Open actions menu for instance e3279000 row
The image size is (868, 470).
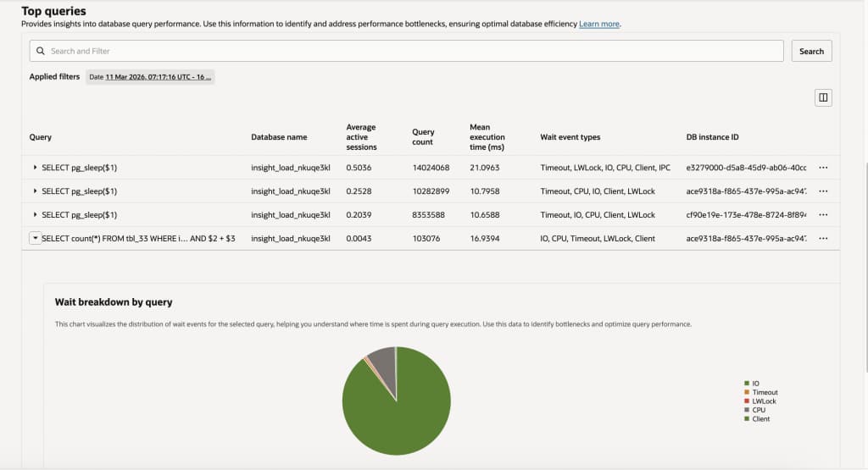click(823, 168)
